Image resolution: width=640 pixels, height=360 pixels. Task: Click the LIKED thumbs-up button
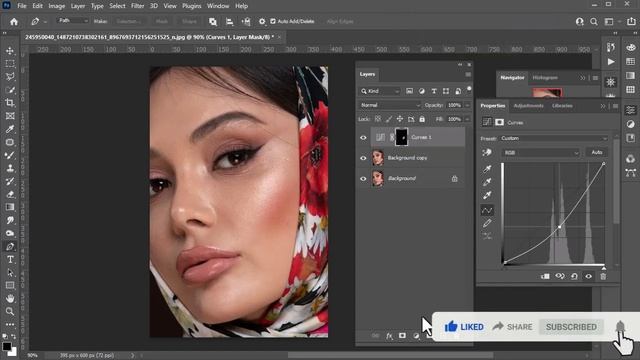click(x=464, y=327)
